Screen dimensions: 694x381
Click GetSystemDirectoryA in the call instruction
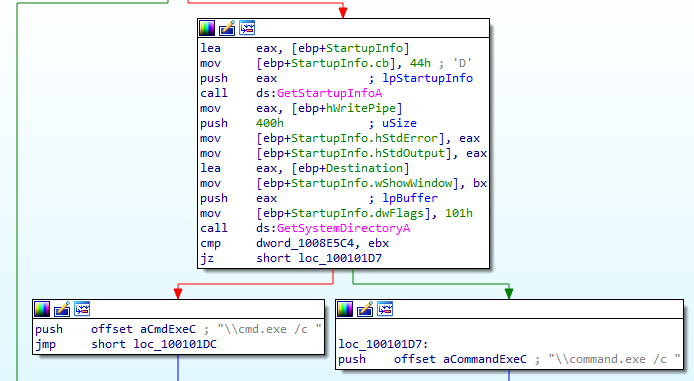[x=343, y=228]
